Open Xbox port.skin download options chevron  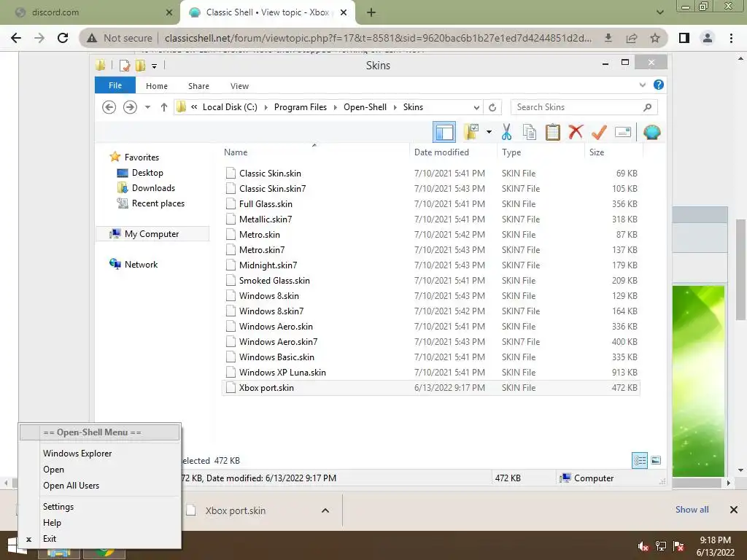tap(325, 510)
